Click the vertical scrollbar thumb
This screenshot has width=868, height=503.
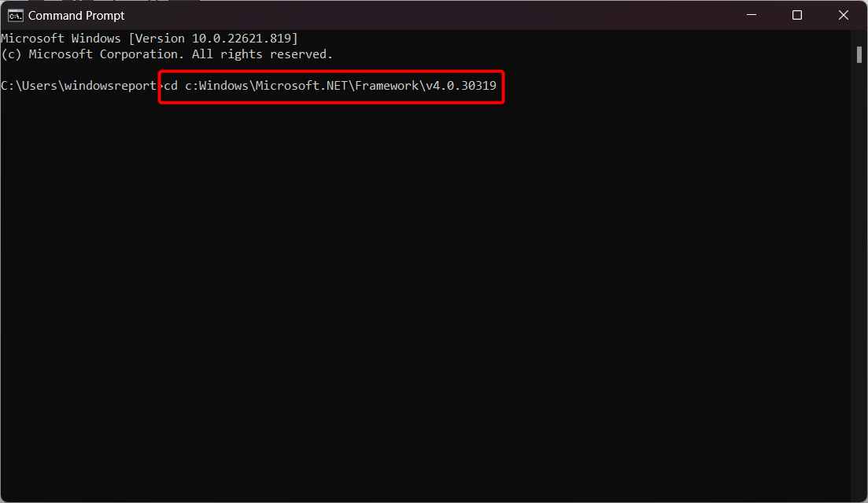[x=859, y=55]
